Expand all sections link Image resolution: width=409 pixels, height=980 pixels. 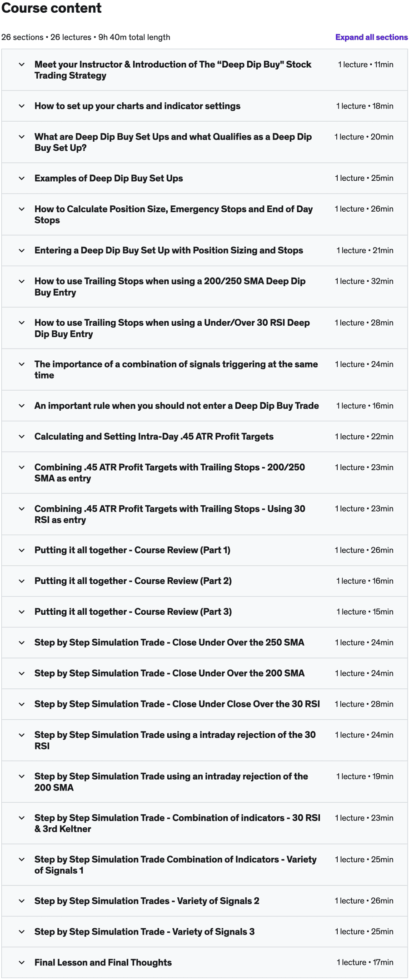tap(371, 37)
